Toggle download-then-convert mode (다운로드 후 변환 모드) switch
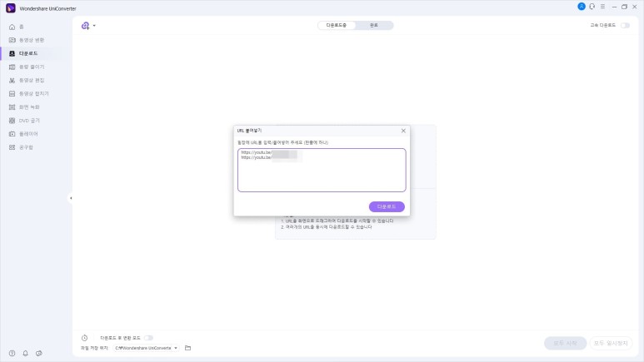This screenshot has width=644, height=362. (x=148, y=338)
